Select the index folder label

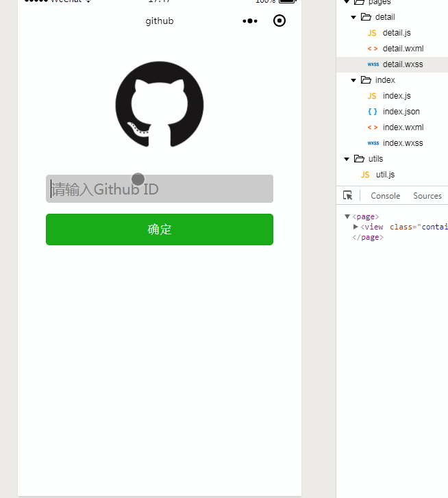(x=385, y=80)
